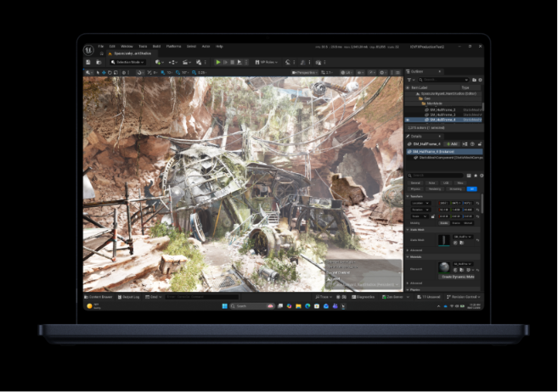Open the File menu
The height and width of the screenshot is (392, 558).
(101, 46)
